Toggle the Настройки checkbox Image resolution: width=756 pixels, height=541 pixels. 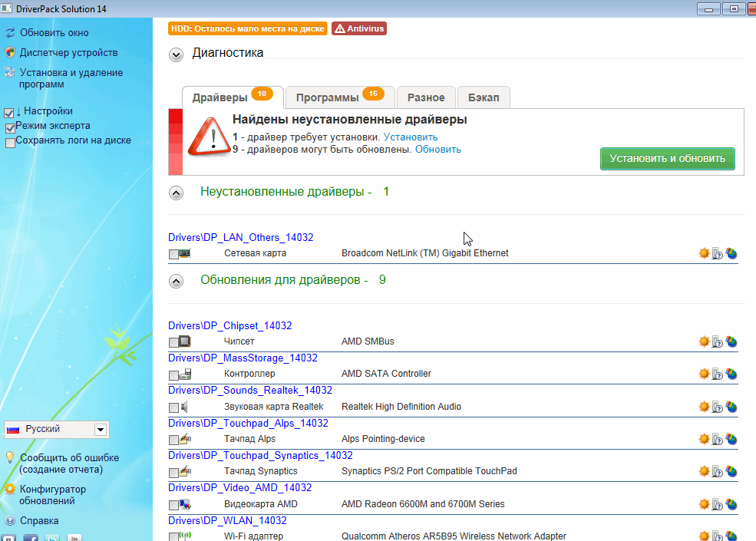pyautogui.click(x=8, y=114)
